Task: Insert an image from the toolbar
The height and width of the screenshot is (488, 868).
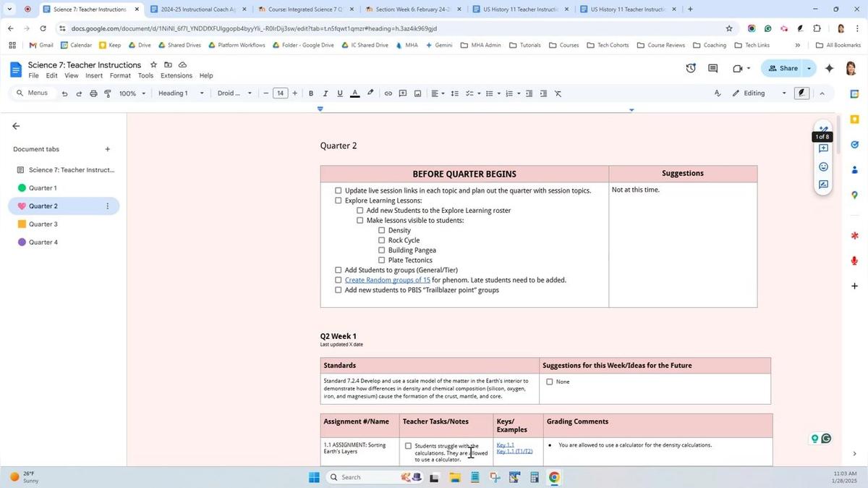Action: click(x=417, y=93)
